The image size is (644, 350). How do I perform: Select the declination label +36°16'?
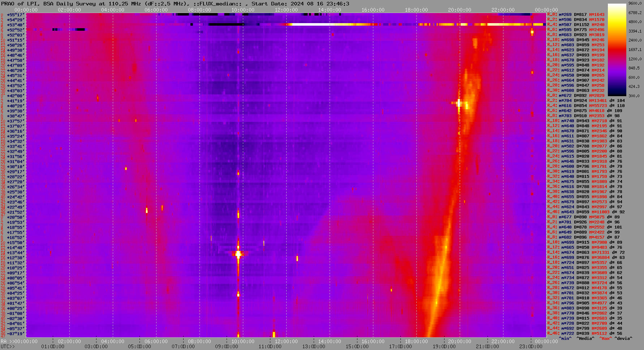[x=16, y=131]
